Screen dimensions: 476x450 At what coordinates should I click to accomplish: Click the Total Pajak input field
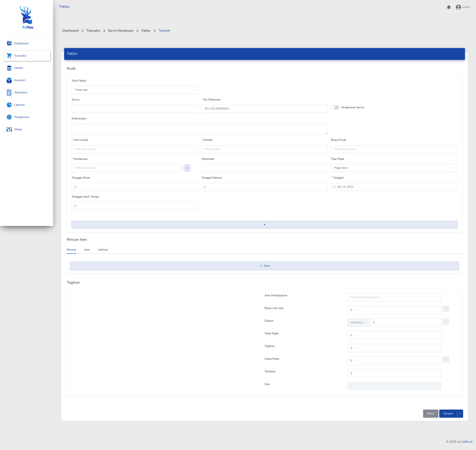[394, 335]
